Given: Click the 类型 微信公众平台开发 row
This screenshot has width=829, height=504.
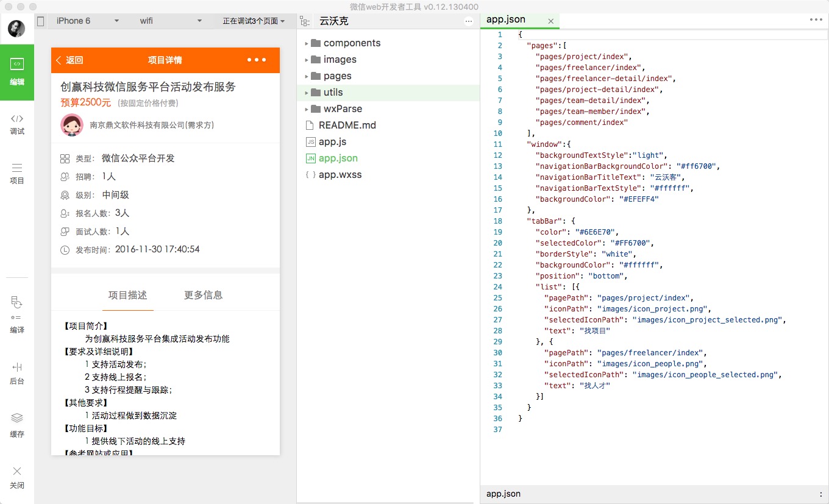Looking at the screenshot, I should coord(118,158).
